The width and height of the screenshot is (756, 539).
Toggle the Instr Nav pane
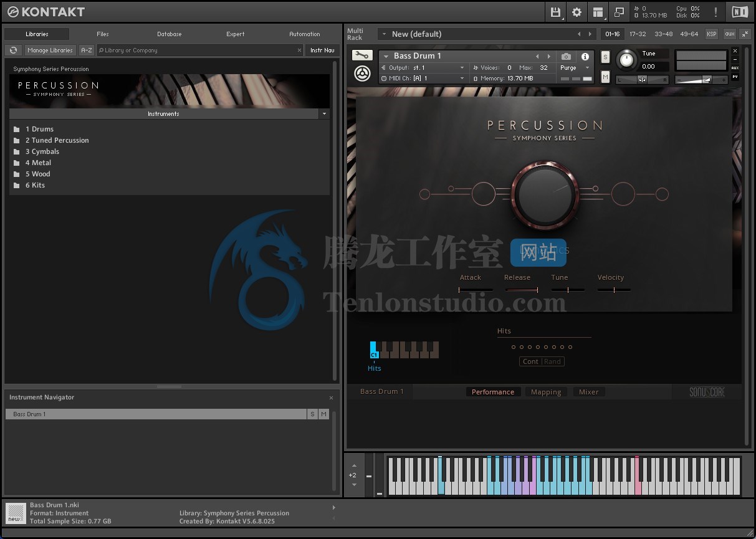(322, 50)
